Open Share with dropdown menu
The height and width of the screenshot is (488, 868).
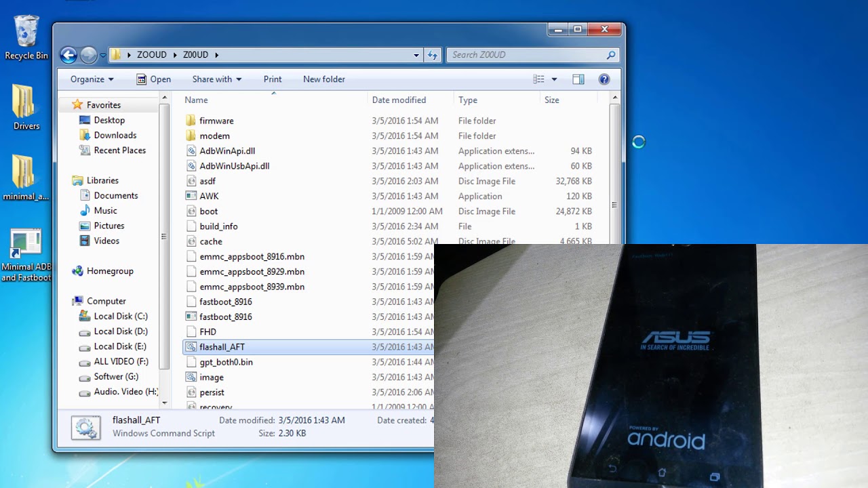[x=217, y=79]
